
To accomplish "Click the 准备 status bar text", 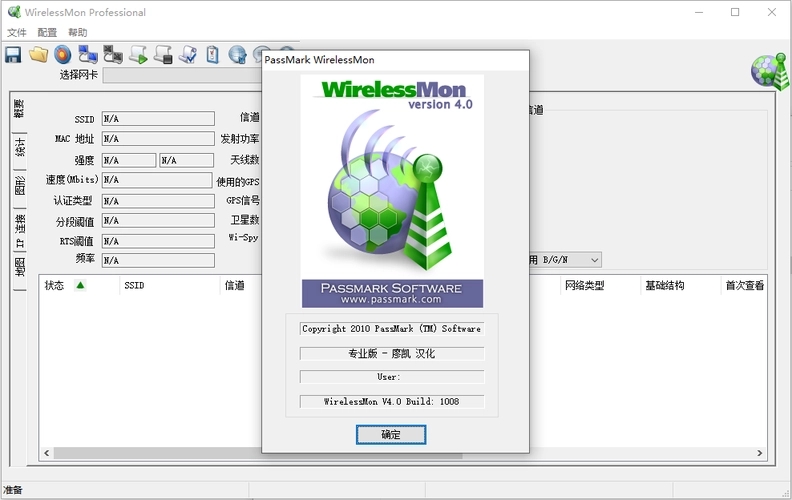I will point(13,490).
